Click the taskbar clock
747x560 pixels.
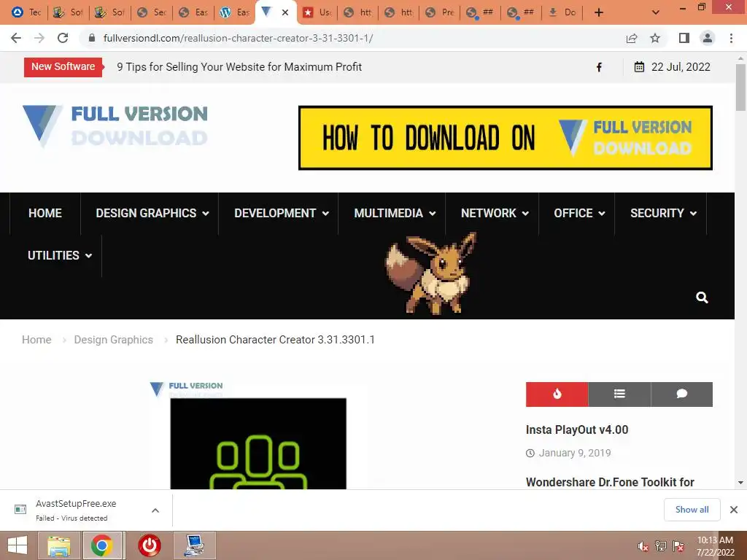pyautogui.click(x=715, y=545)
